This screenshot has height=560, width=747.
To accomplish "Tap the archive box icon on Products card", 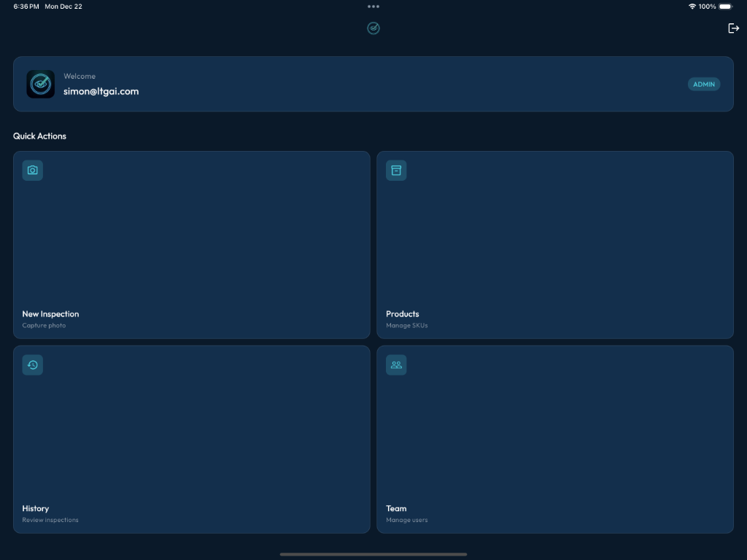I will (x=396, y=170).
